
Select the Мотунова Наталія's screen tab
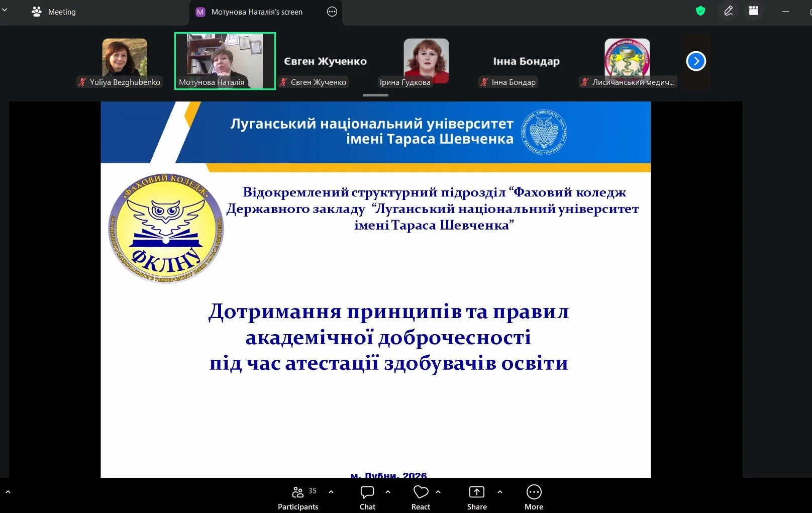point(257,12)
